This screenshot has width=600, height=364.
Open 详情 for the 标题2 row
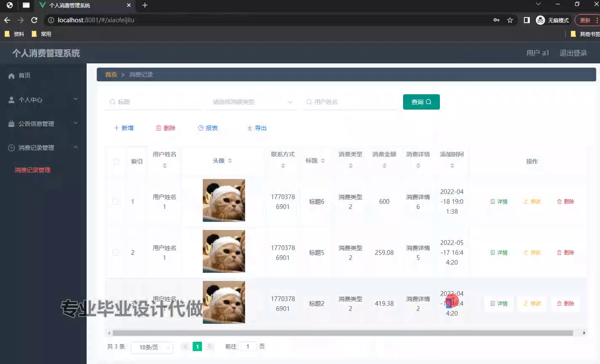pyautogui.click(x=499, y=304)
